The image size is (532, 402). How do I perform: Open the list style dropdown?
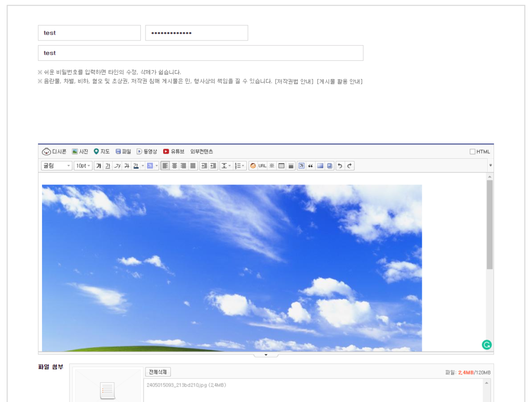click(240, 166)
